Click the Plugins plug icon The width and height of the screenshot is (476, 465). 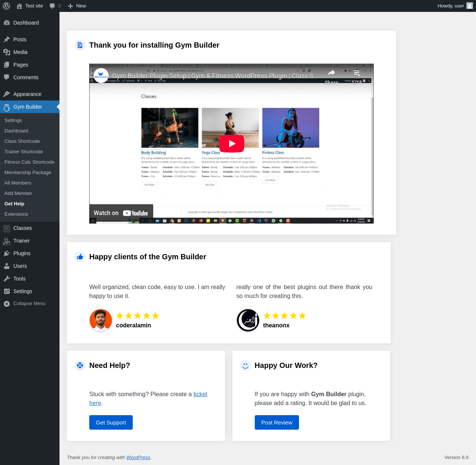coord(7,253)
